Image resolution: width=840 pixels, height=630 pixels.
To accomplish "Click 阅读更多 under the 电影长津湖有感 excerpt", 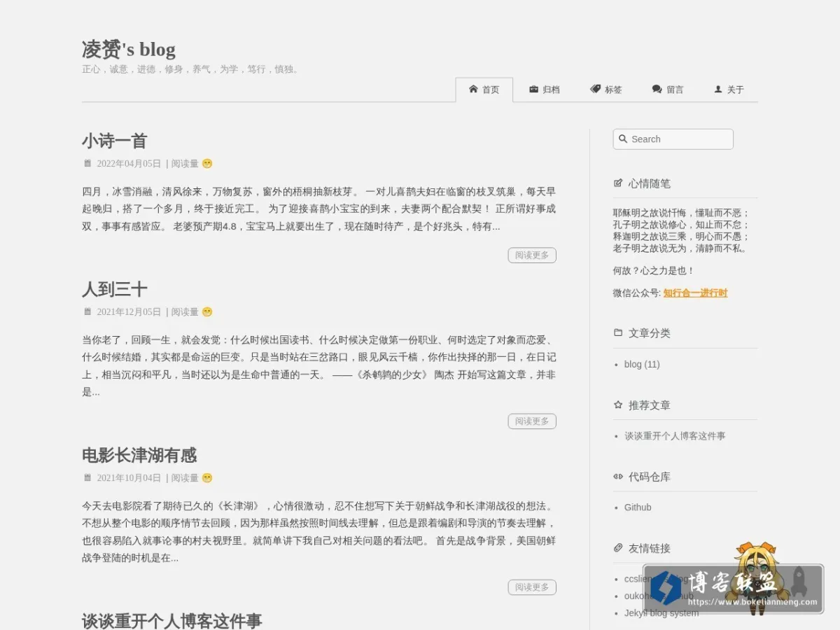I will pos(532,587).
